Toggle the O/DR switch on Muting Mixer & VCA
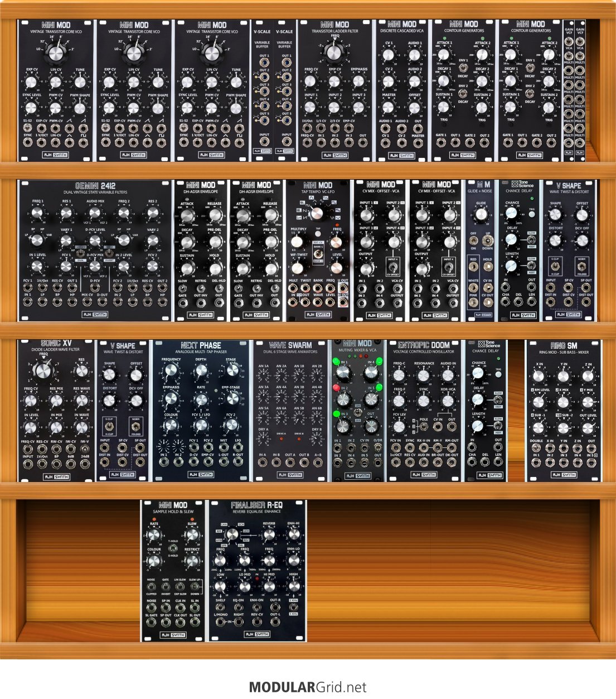The width and height of the screenshot is (616, 699). 377,448
